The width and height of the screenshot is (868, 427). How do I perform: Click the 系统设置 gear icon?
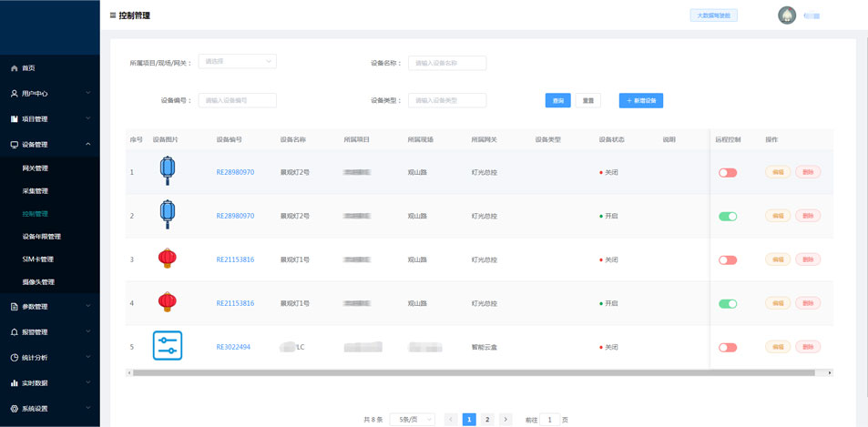[14, 409]
